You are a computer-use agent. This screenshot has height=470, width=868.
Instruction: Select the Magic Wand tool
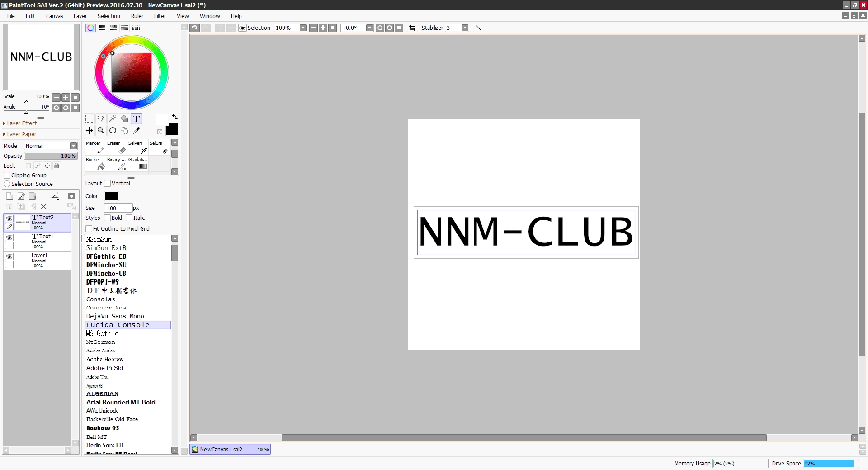(113, 119)
